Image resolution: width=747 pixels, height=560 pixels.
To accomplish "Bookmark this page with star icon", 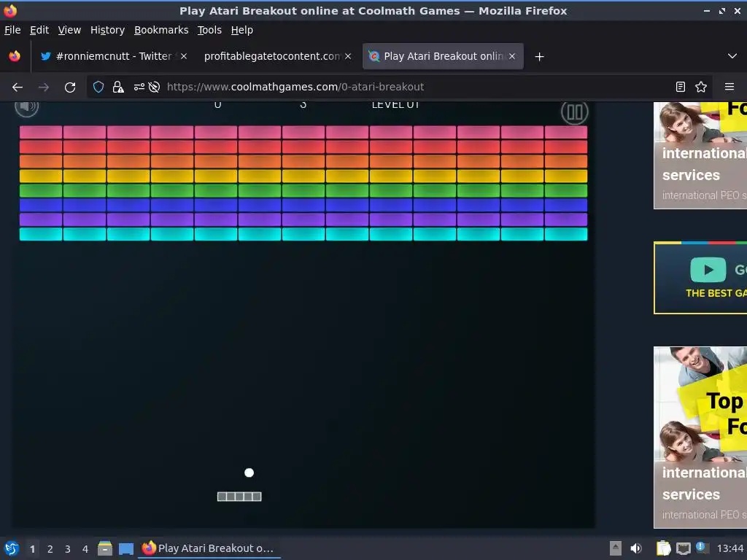I will [701, 87].
